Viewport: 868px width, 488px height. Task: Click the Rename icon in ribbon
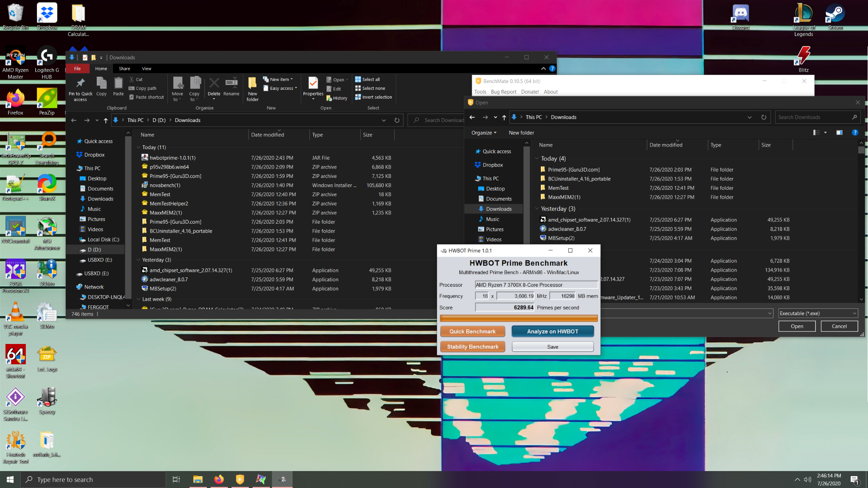[x=231, y=86]
